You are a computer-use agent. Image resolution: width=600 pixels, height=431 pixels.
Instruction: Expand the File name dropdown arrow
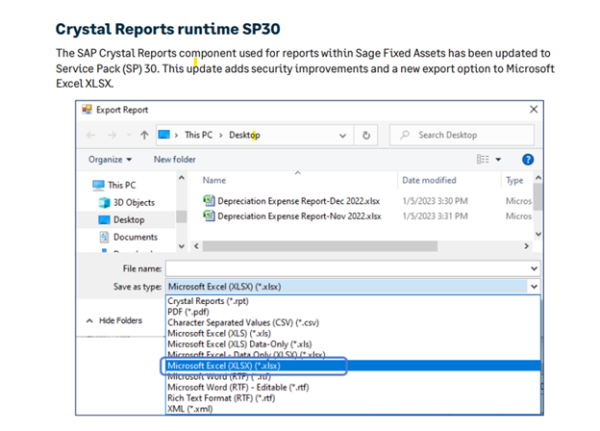coord(533,268)
